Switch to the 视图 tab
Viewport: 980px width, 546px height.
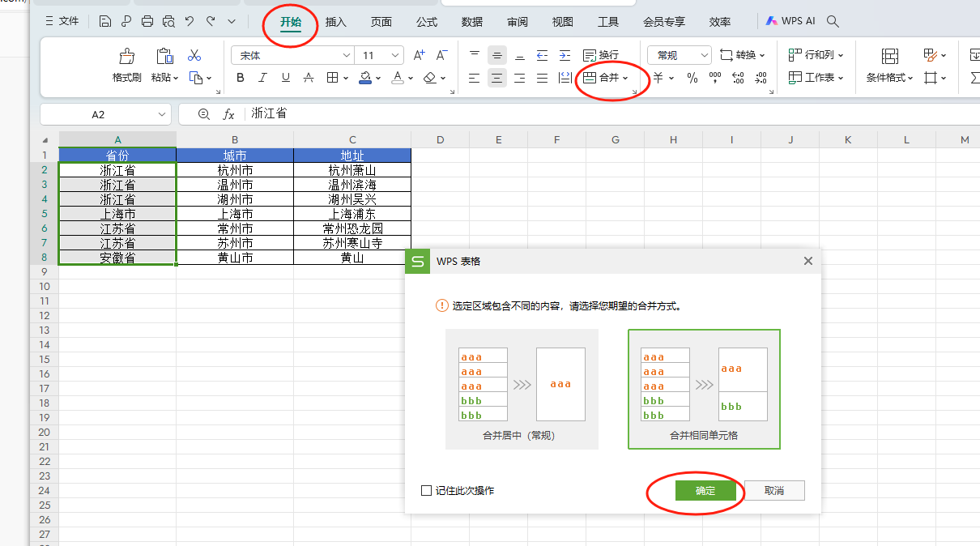563,22
